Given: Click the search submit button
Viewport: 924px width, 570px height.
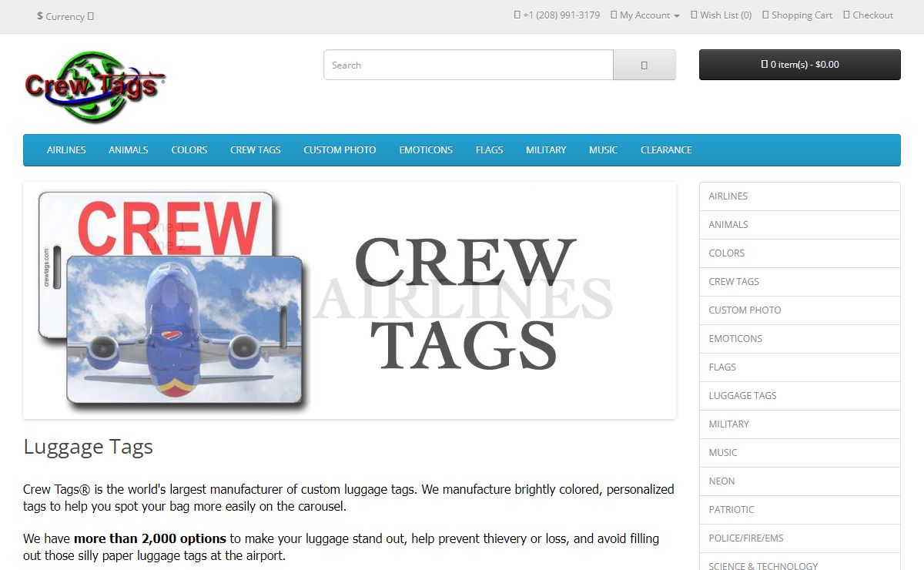Looking at the screenshot, I should tap(644, 65).
